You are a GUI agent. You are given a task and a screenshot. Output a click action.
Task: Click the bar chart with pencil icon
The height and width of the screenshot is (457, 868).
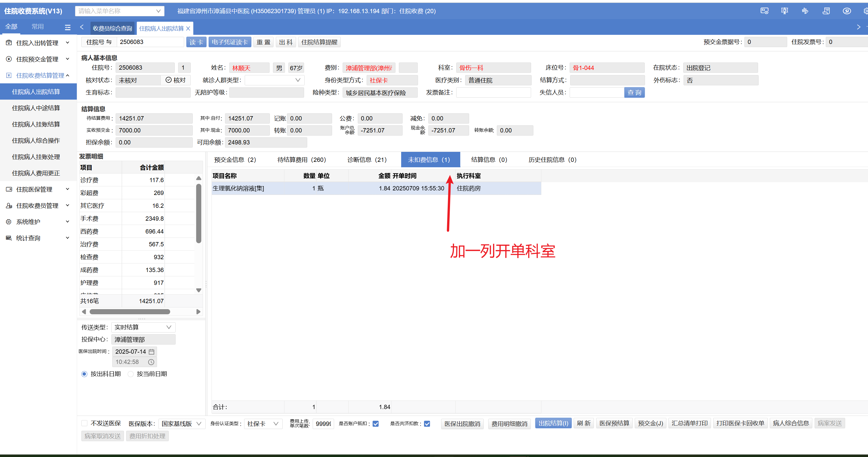805,11
